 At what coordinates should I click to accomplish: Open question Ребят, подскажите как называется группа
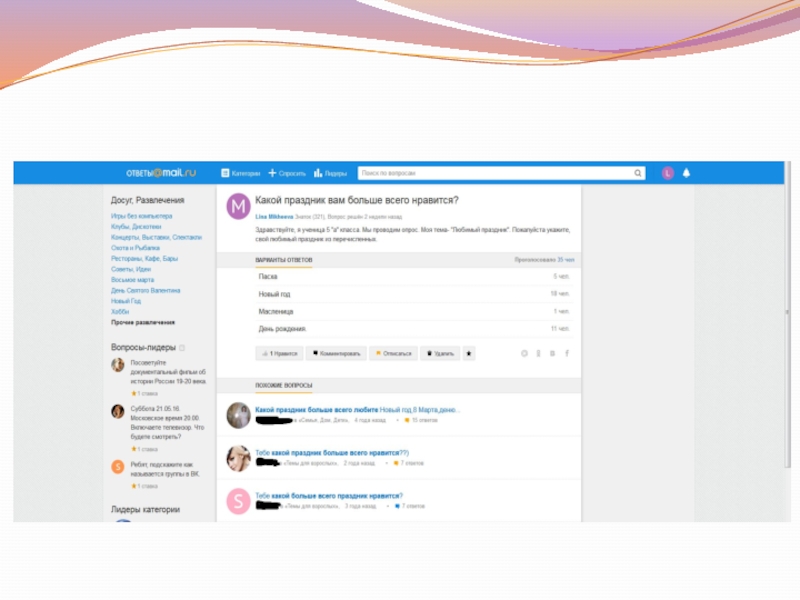pos(165,469)
